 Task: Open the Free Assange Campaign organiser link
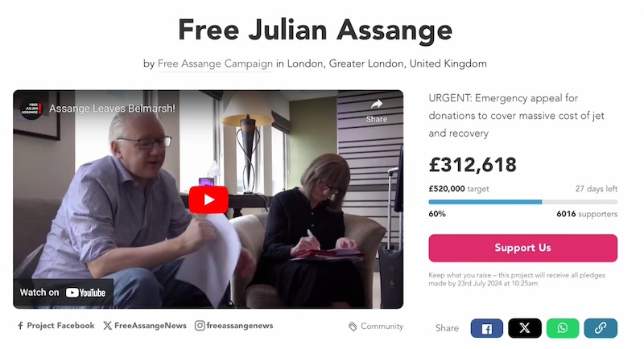pyautogui.click(x=215, y=64)
